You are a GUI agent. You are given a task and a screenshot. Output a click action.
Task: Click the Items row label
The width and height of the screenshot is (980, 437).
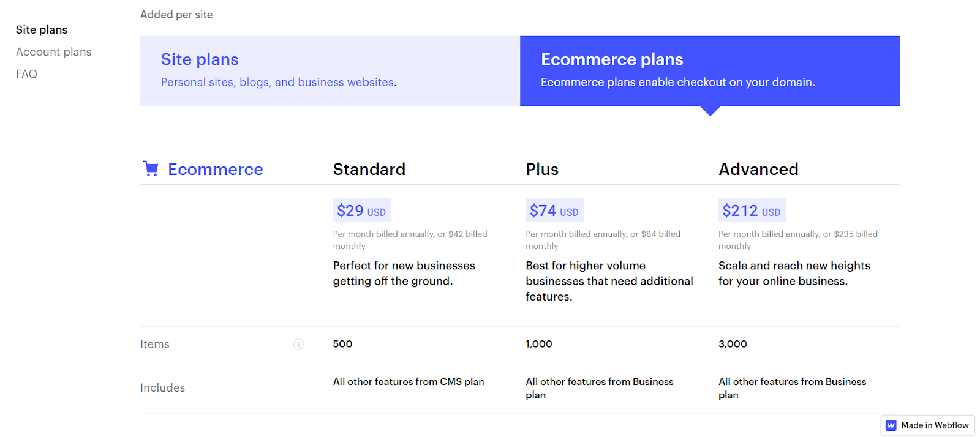pos(155,345)
